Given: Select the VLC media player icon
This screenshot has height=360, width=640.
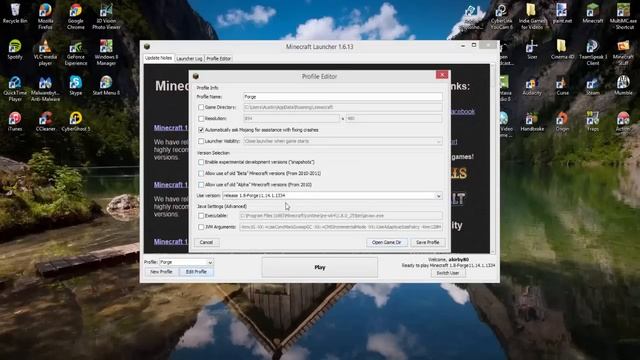Looking at the screenshot, I should click(45, 53).
